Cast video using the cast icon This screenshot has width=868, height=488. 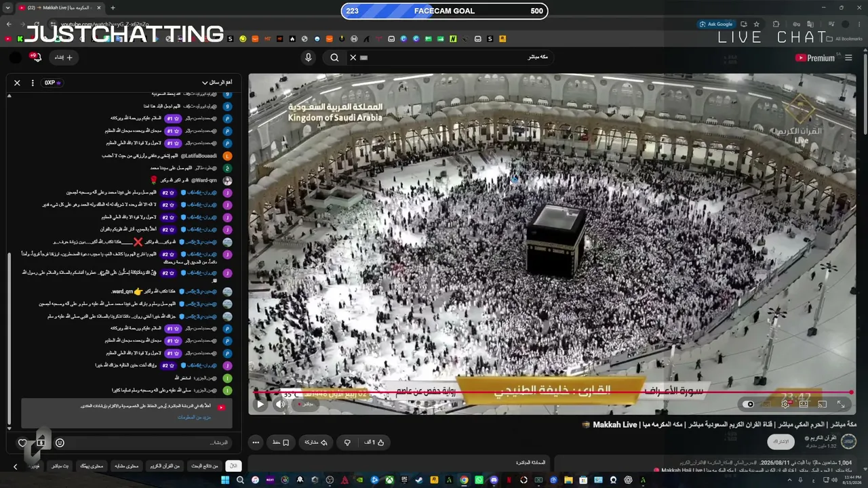[x=822, y=404]
